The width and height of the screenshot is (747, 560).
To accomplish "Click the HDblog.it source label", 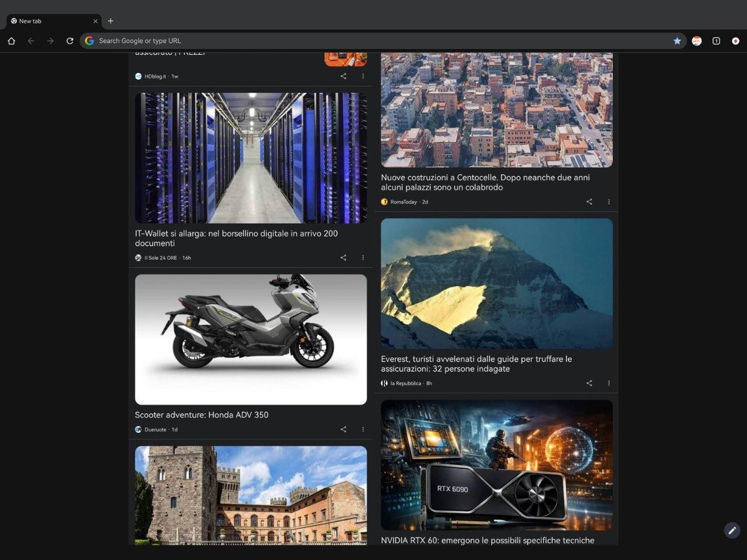I will tap(155, 77).
